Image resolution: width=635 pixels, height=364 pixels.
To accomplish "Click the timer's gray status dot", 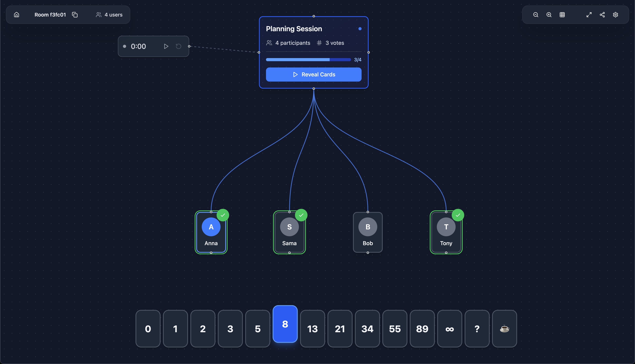I will (125, 46).
